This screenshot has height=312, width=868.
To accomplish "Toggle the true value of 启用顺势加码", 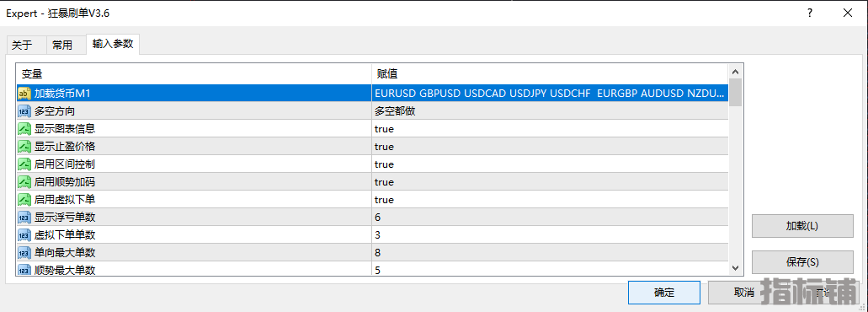I will coord(551,182).
